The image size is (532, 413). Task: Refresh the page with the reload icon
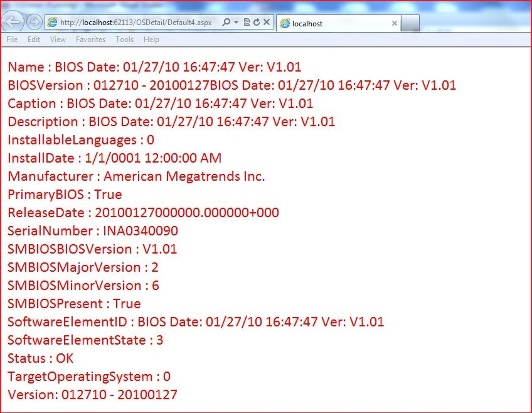click(257, 22)
